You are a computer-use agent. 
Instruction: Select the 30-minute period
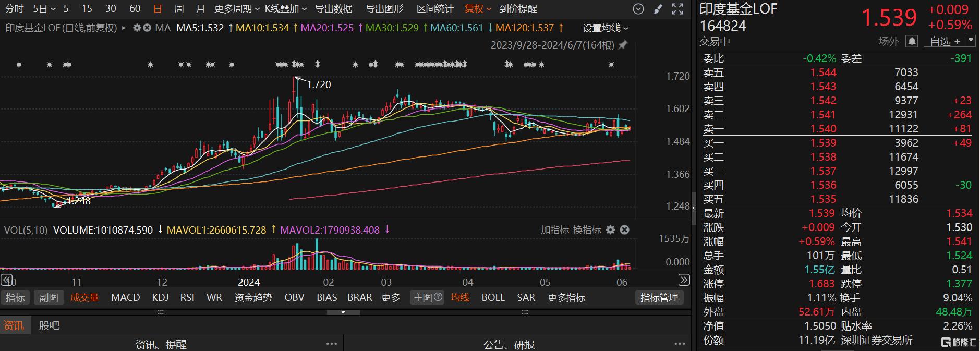(111, 9)
